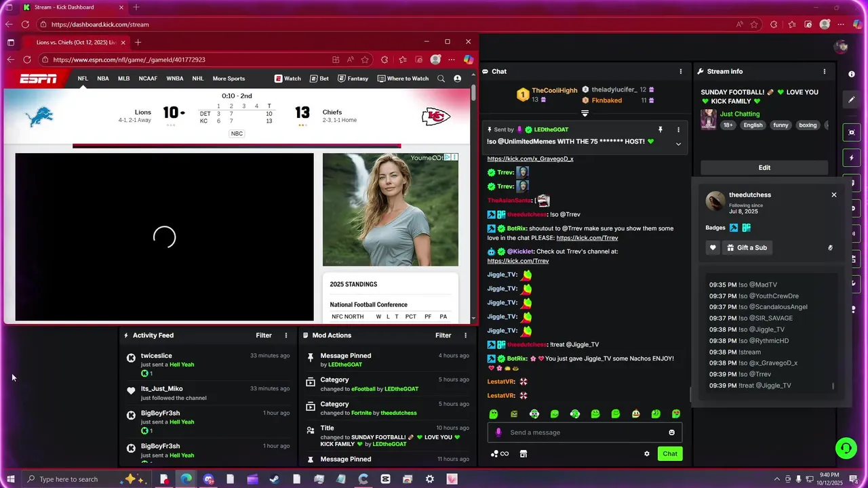The height and width of the screenshot is (488, 868).
Task: Click the info icon in right sidebar
Action: [852, 74]
